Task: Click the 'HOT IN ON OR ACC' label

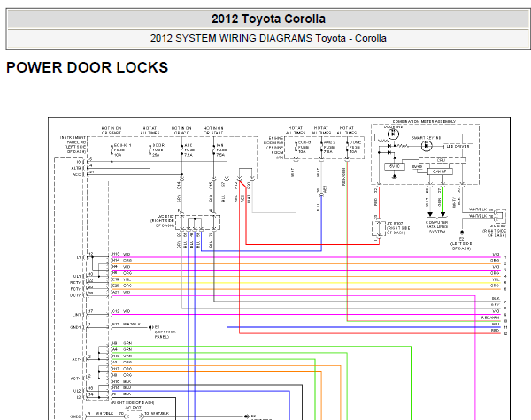Action: click(x=181, y=131)
